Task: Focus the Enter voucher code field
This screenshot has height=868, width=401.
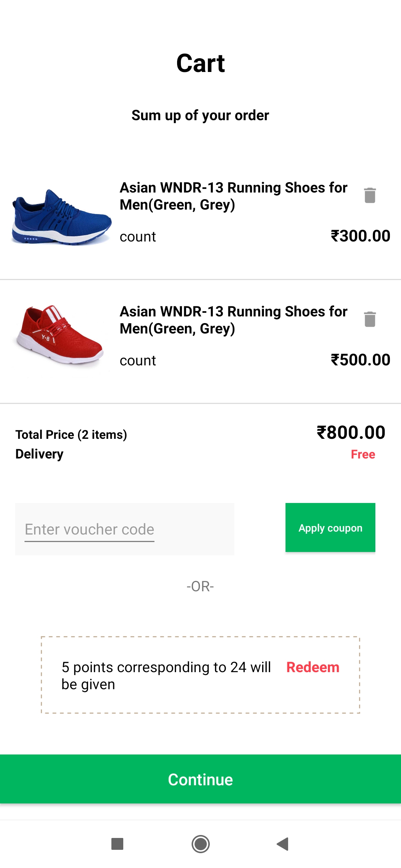Action: 125,529
